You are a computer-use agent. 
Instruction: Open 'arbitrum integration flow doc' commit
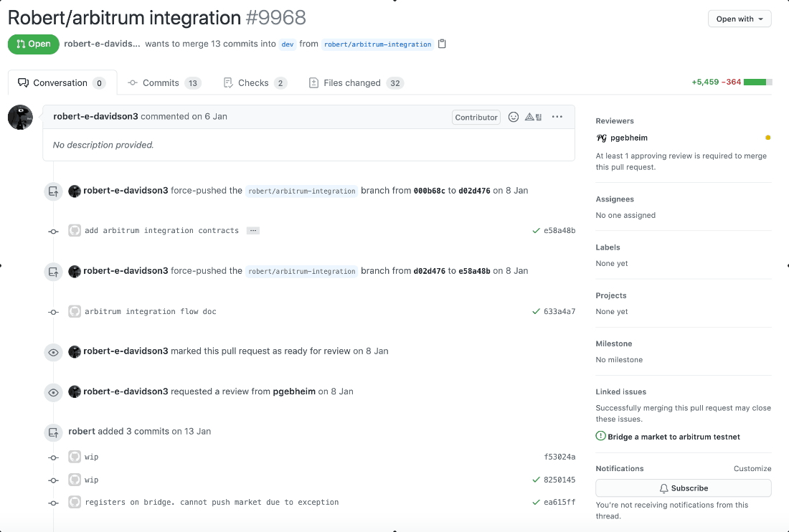click(x=151, y=311)
